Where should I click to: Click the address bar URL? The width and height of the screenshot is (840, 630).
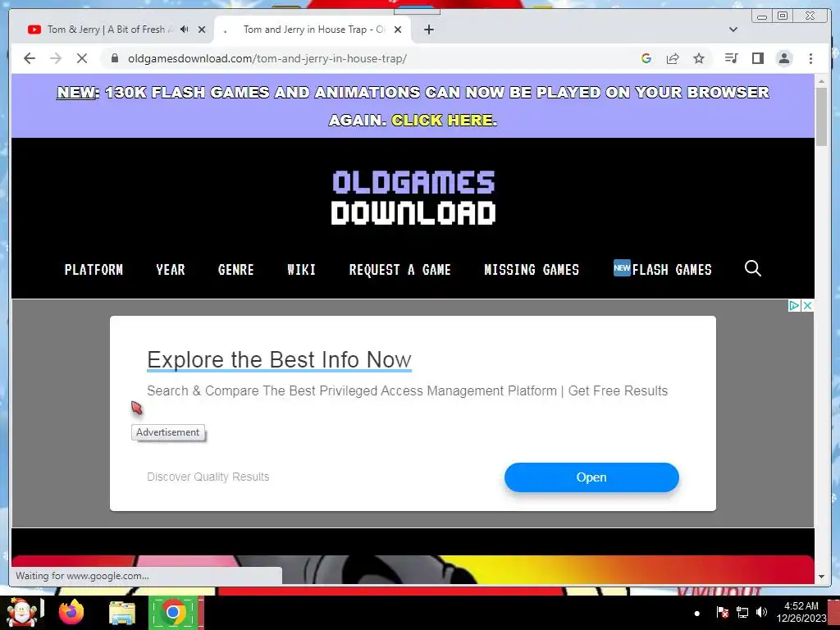(267, 58)
